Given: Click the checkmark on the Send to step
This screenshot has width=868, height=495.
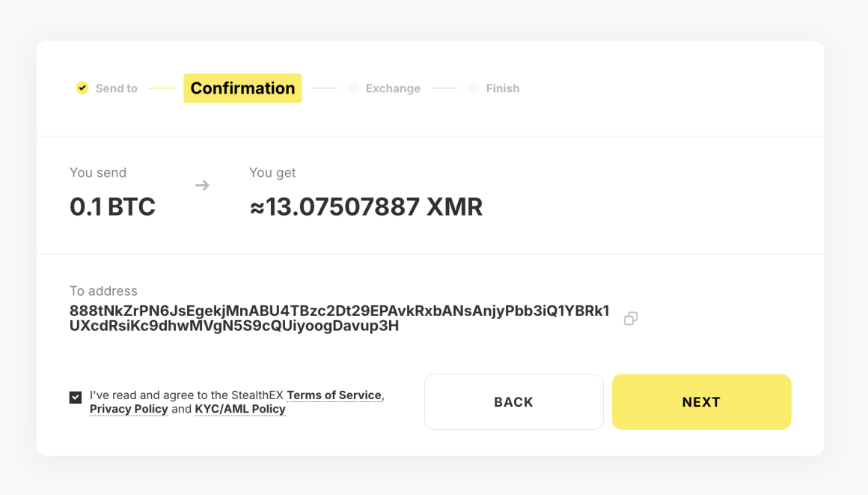Looking at the screenshot, I should [x=82, y=88].
